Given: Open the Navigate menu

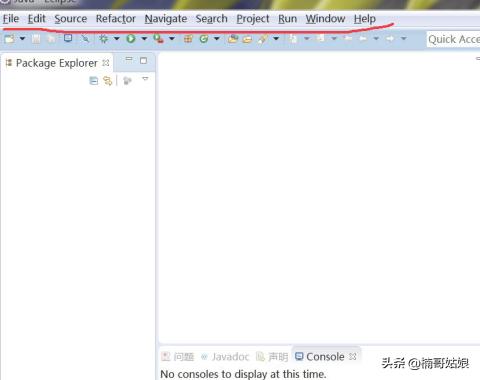Looking at the screenshot, I should point(166,19).
